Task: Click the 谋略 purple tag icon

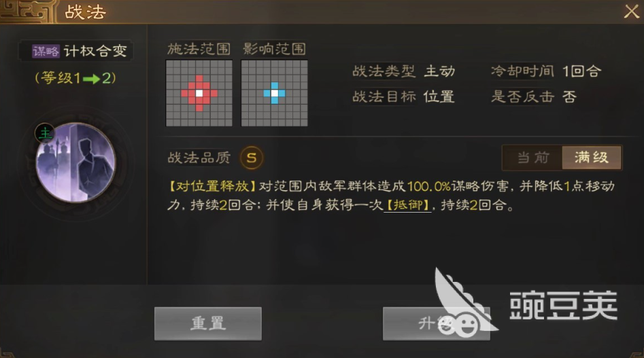Action: [46, 51]
